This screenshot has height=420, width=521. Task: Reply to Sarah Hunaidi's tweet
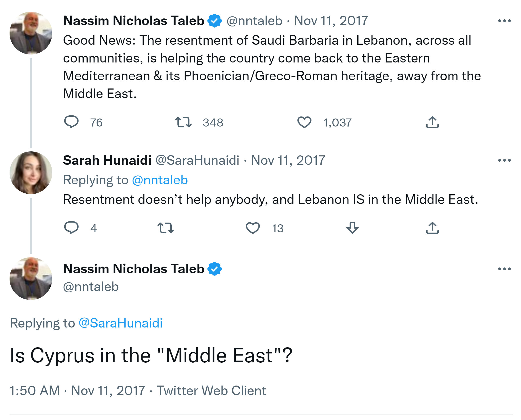click(71, 227)
